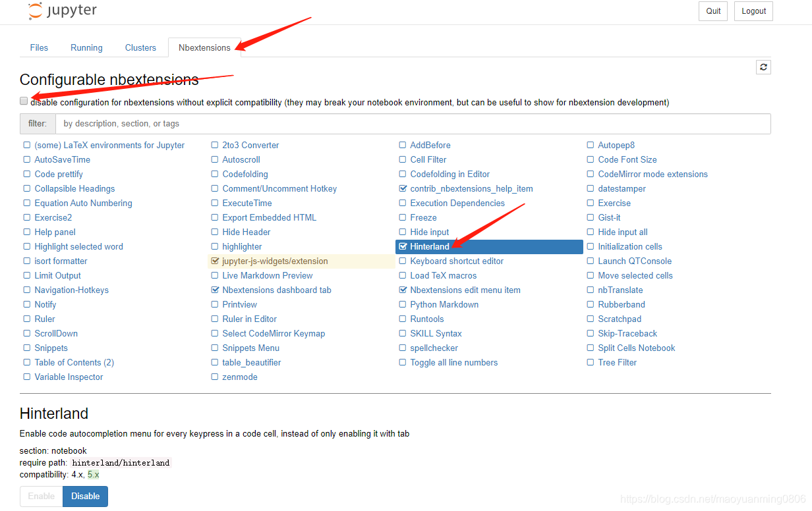Select the Equation Auto Numbering link
The height and width of the screenshot is (511, 812).
tap(83, 203)
